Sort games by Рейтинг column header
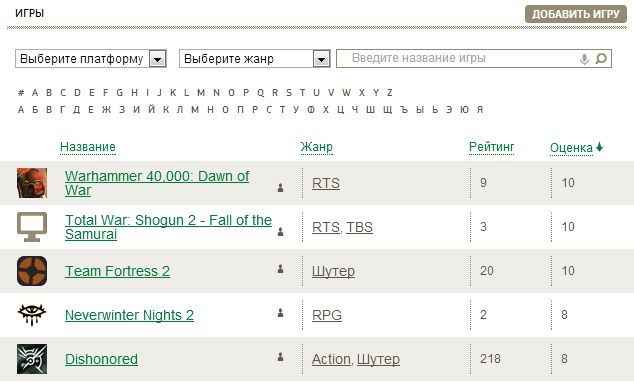 tap(491, 147)
